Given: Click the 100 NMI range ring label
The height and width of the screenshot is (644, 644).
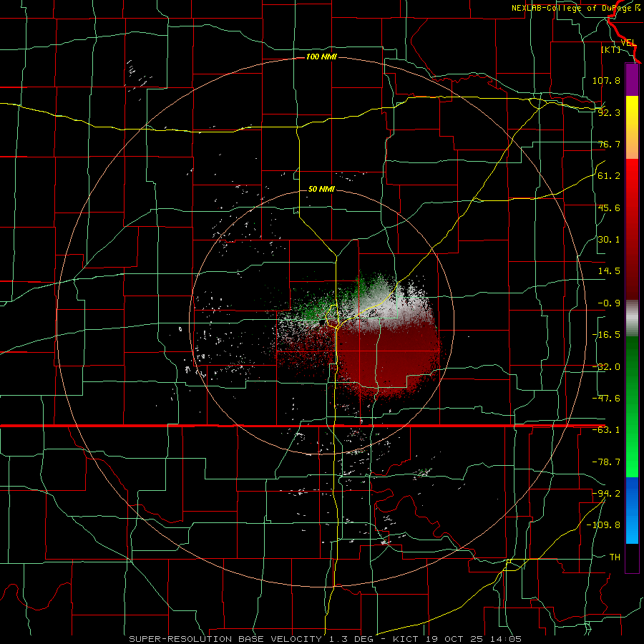Looking at the screenshot, I should tap(321, 57).
